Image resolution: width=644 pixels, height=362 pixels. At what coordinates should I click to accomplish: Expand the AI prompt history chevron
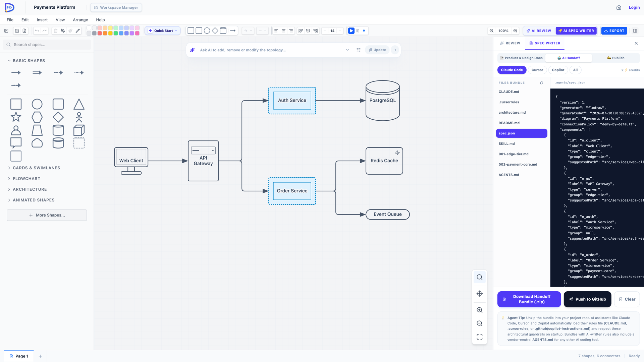pyautogui.click(x=347, y=50)
